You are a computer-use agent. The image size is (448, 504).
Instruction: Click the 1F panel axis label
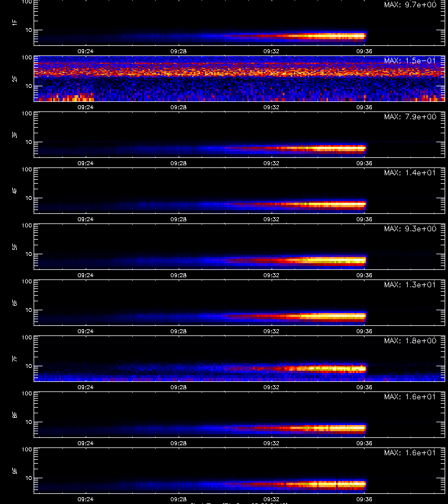pyautogui.click(x=15, y=22)
